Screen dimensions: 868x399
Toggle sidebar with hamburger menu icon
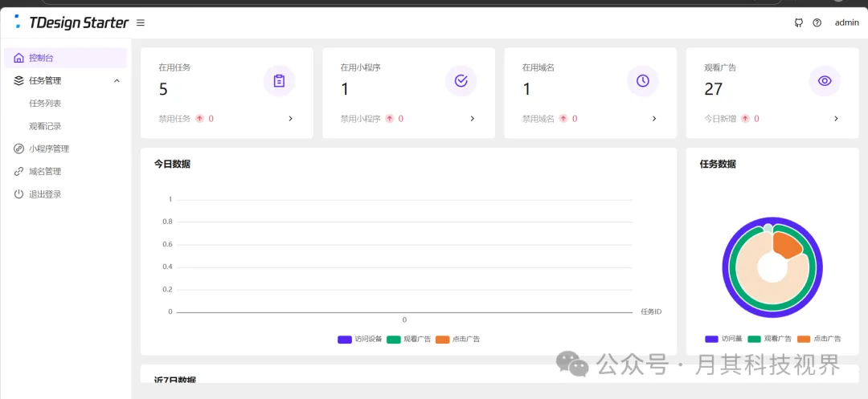pos(141,22)
